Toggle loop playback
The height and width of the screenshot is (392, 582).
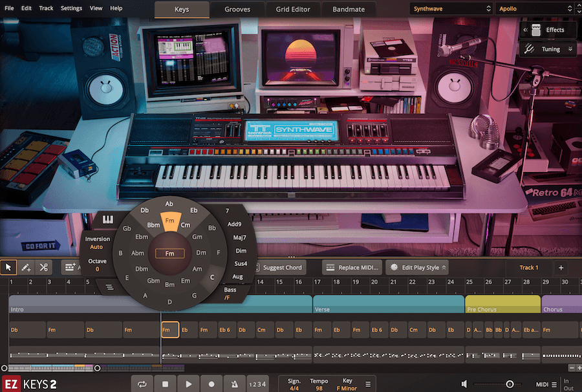tap(142, 384)
